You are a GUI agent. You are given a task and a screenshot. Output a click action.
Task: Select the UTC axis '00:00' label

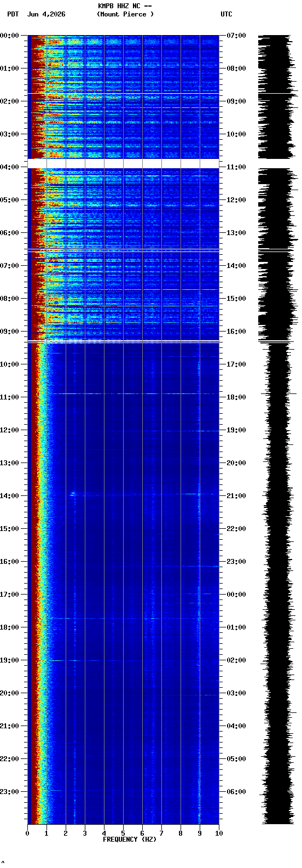(x=236, y=595)
